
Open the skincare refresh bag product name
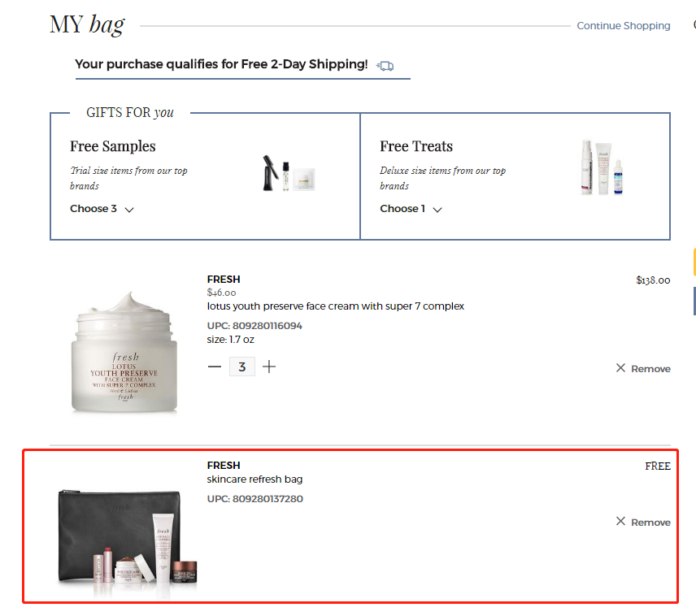pos(254,479)
